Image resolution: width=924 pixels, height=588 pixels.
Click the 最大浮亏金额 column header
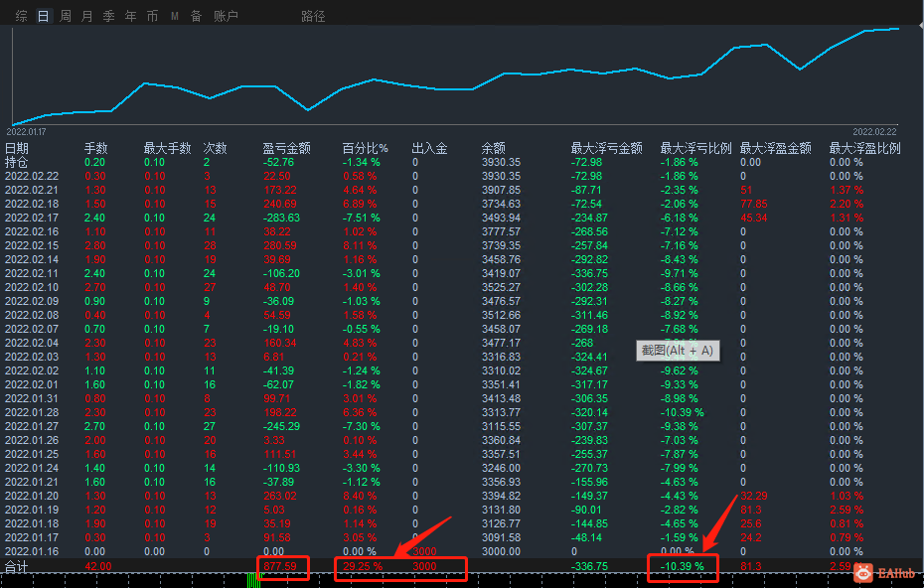(x=607, y=148)
